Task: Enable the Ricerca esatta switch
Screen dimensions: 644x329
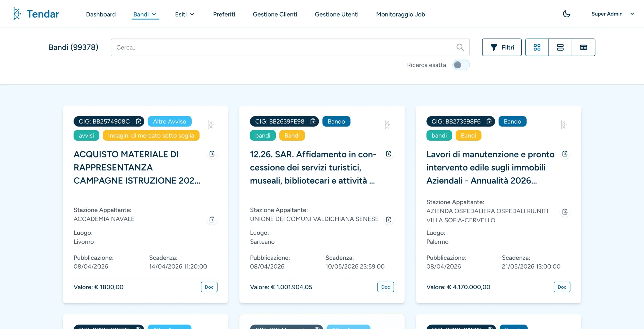Action: [461, 65]
